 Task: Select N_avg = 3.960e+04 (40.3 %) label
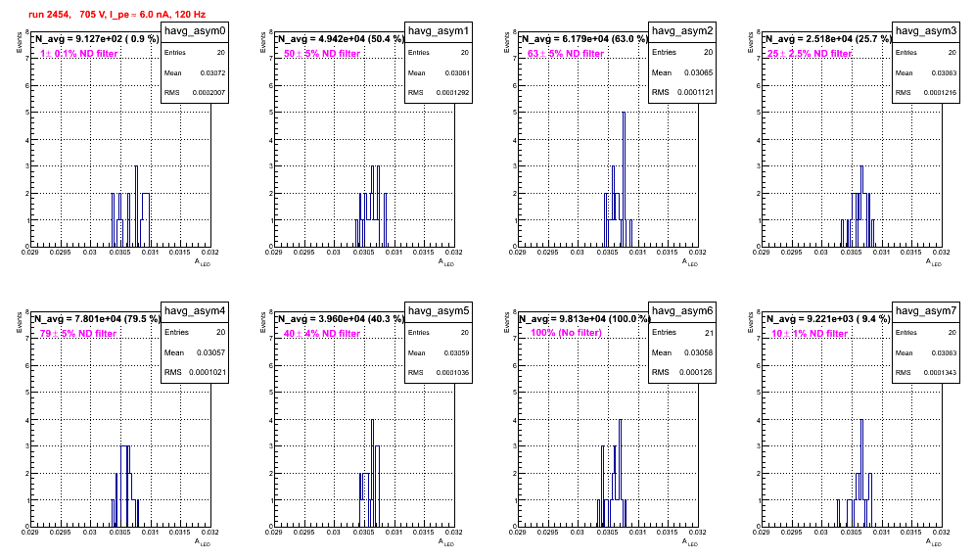point(341,318)
